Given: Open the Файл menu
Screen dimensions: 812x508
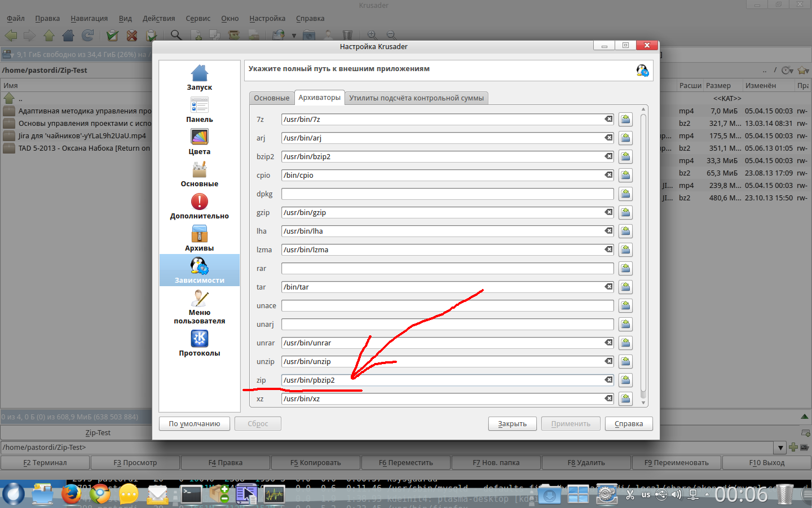Looking at the screenshot, I should [x=16, y=19].
